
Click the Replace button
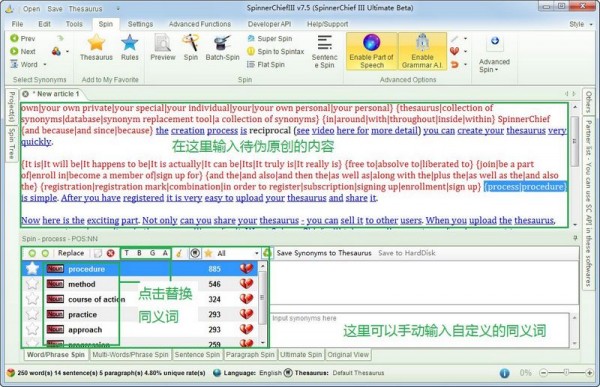tap(71, 253)
